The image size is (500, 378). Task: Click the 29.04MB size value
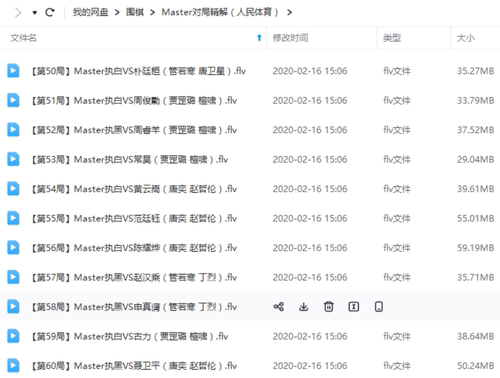point(475,159)
